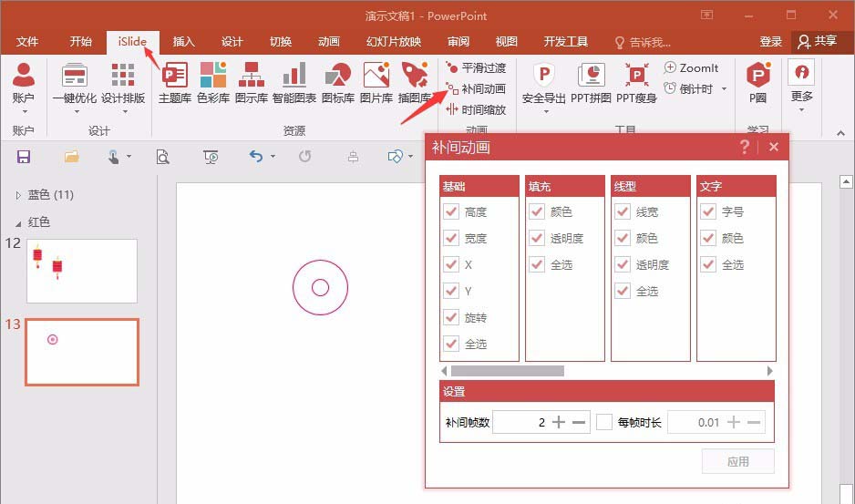Open the 智能图表 smart charts
The height and width of the screenshot is (504, 855).
[294, 82]
